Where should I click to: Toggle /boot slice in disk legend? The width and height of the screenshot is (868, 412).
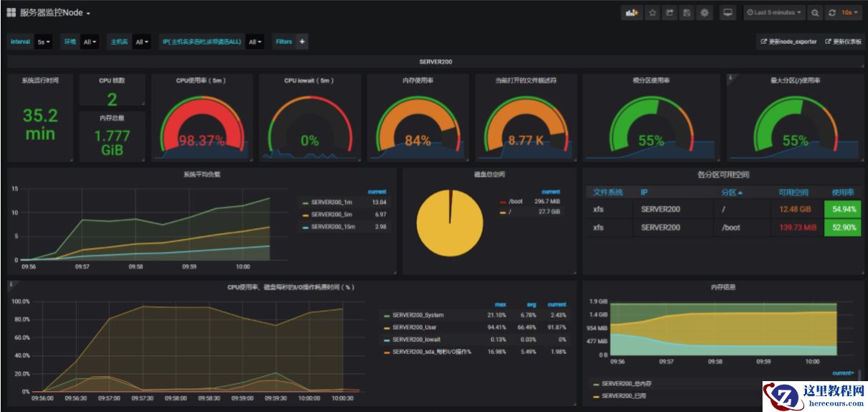(x=514, y=202)
